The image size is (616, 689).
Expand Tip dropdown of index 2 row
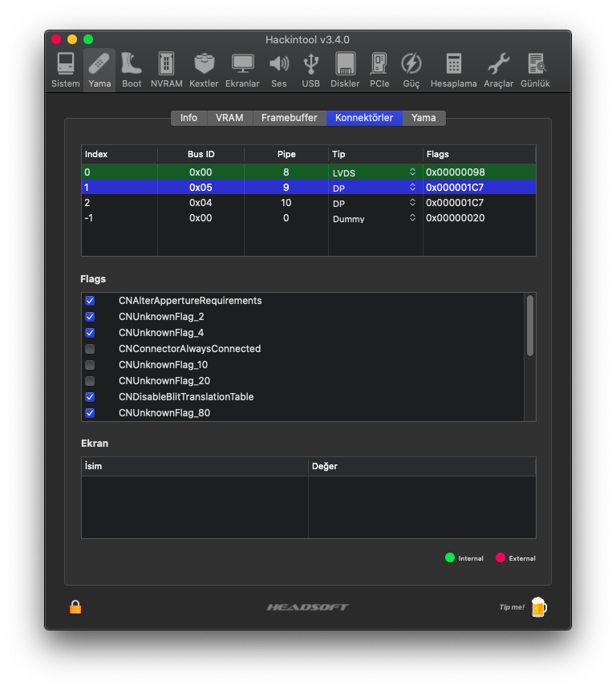(x=412, y=203)
